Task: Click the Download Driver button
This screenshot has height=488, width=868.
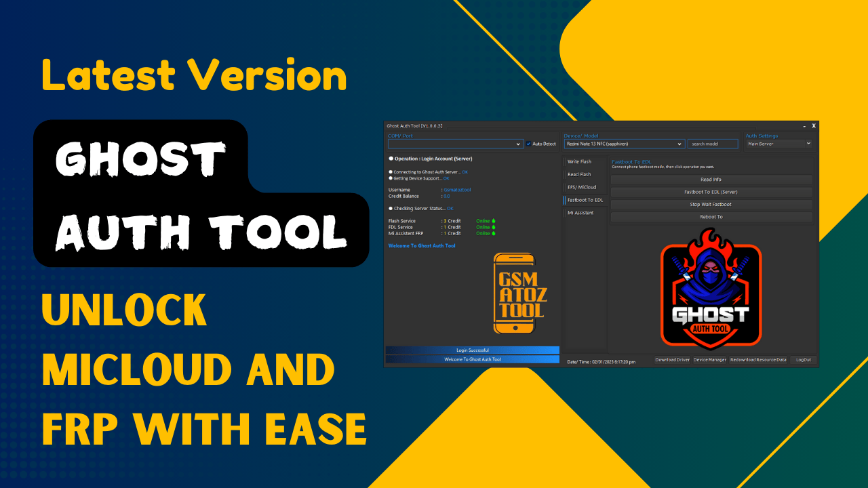Action: click(672, 360)
